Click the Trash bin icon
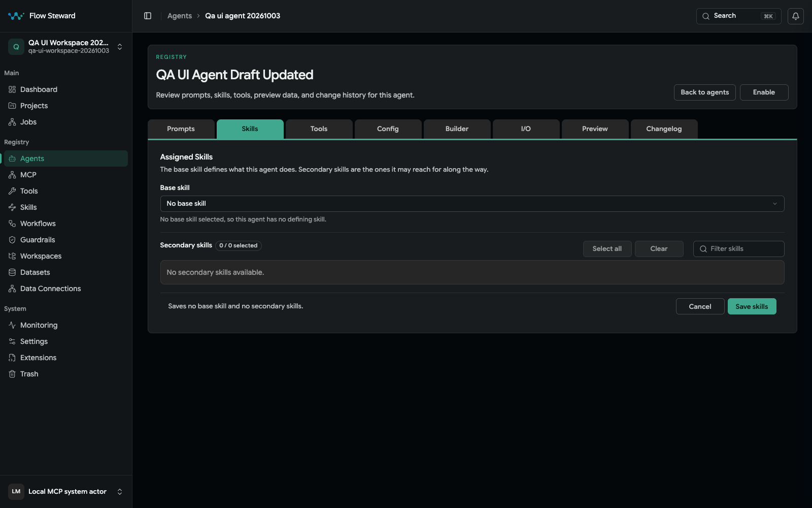Image resolution: width=812 pixels, height=508 pixels. (12, 374)
